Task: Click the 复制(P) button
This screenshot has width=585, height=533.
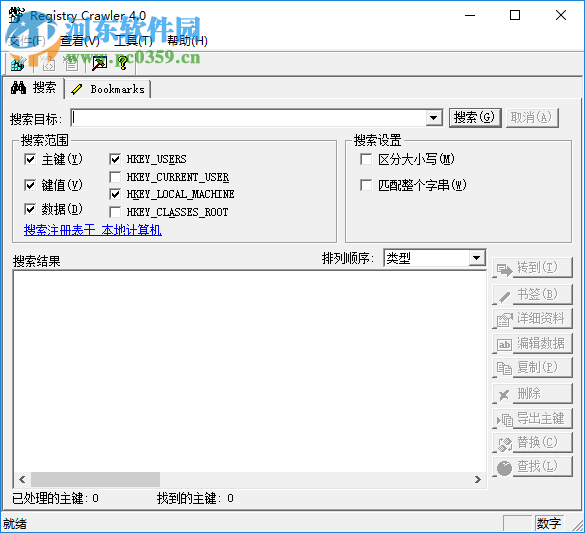Action: (532, 368)
